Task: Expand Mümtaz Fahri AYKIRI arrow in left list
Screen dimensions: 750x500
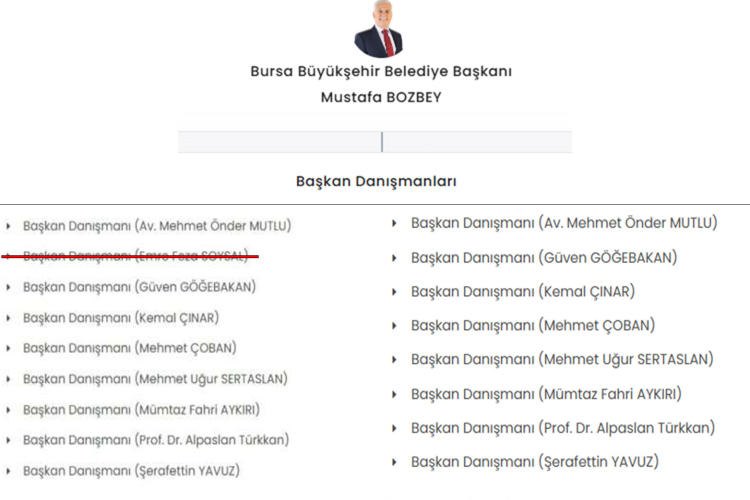Action: (x=9, y=410)
